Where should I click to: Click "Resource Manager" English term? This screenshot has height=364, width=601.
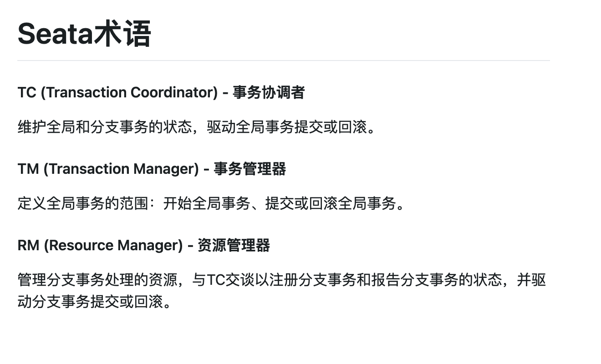(113, 245)
